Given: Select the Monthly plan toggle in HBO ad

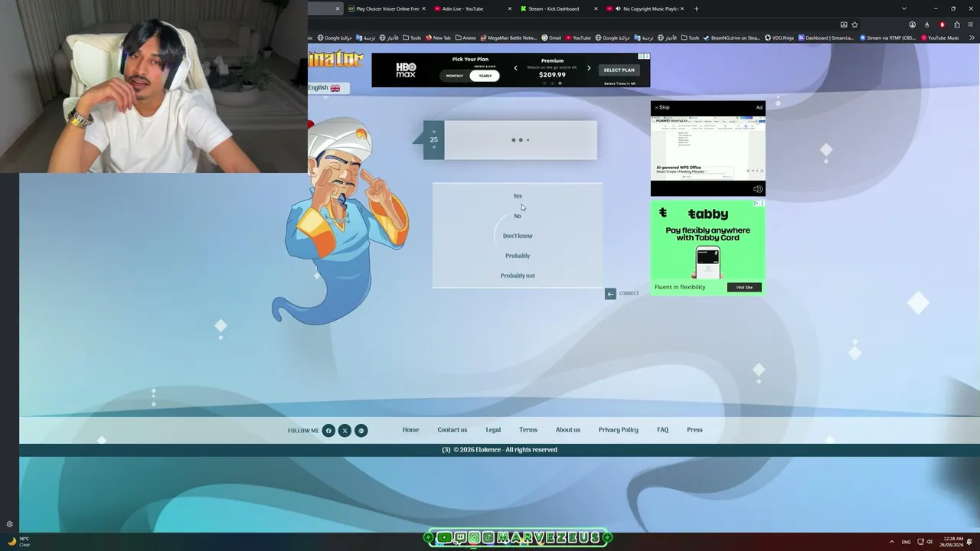Looking at the screenshot, I should [455, 76].
